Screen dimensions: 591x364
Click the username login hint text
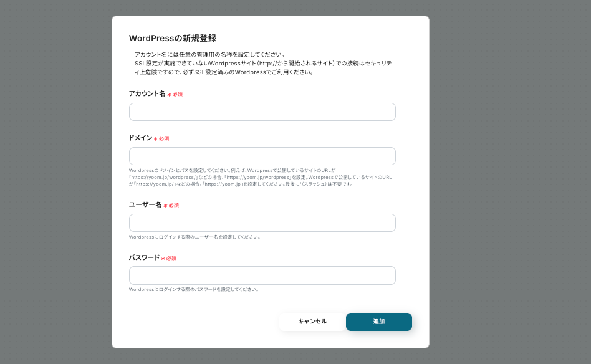point(195,237)
